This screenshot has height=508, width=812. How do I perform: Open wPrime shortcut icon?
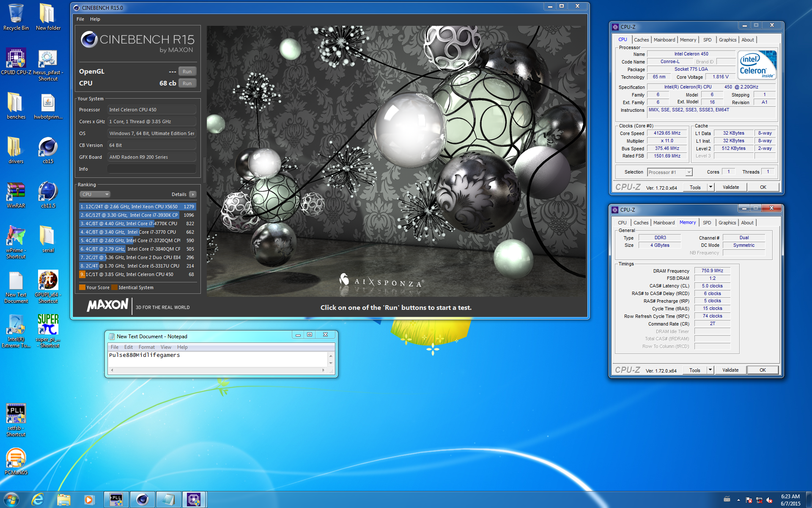coord(16,242)
